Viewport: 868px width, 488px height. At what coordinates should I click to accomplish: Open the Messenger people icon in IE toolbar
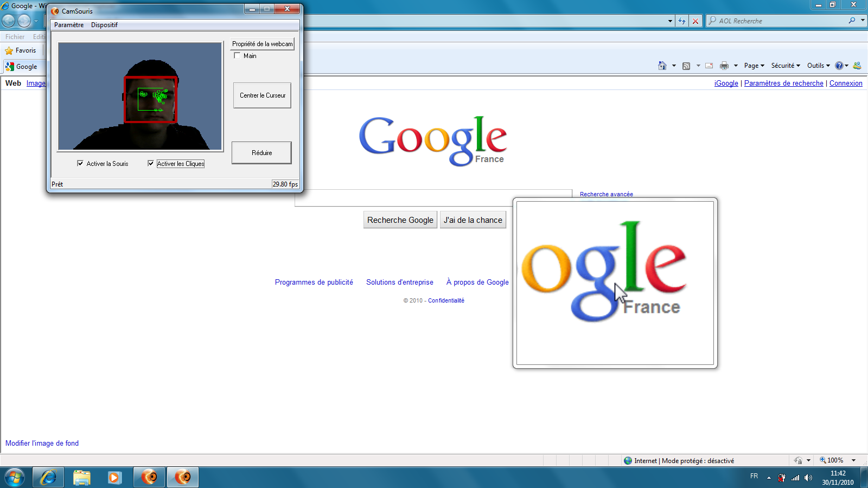click(857, 66)
